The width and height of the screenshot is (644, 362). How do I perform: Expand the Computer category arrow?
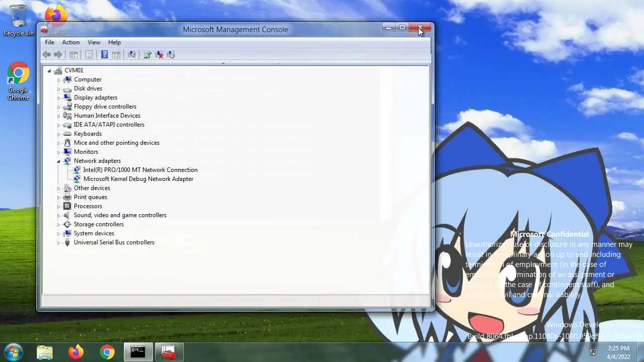(x=58, y=80)
